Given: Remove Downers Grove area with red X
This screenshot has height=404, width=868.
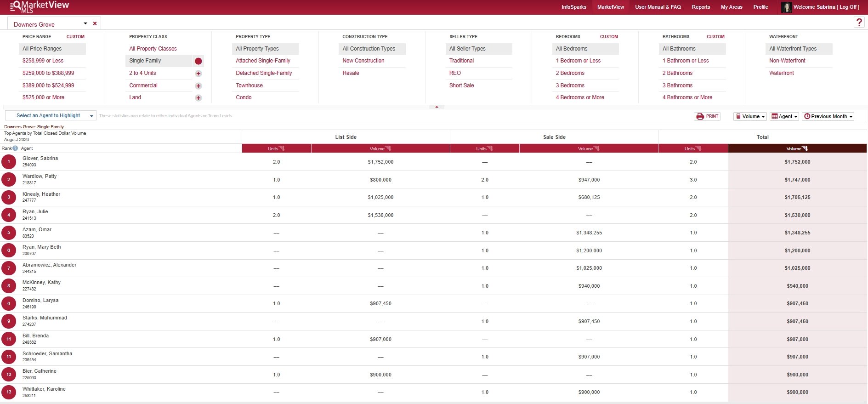Looking at the screenshot, I should pos(95,23).
